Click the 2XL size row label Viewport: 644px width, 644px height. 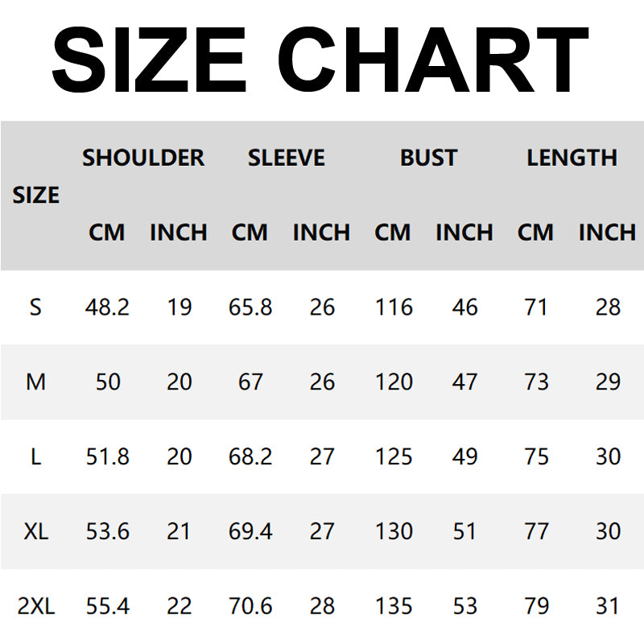coord(35,606)
